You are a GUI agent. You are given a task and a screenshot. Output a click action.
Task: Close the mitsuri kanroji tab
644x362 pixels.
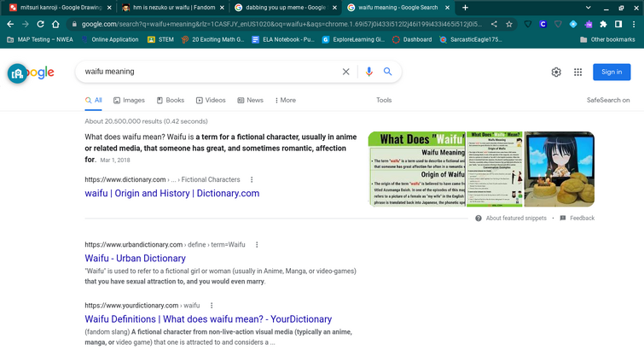[x=109, y=8]
